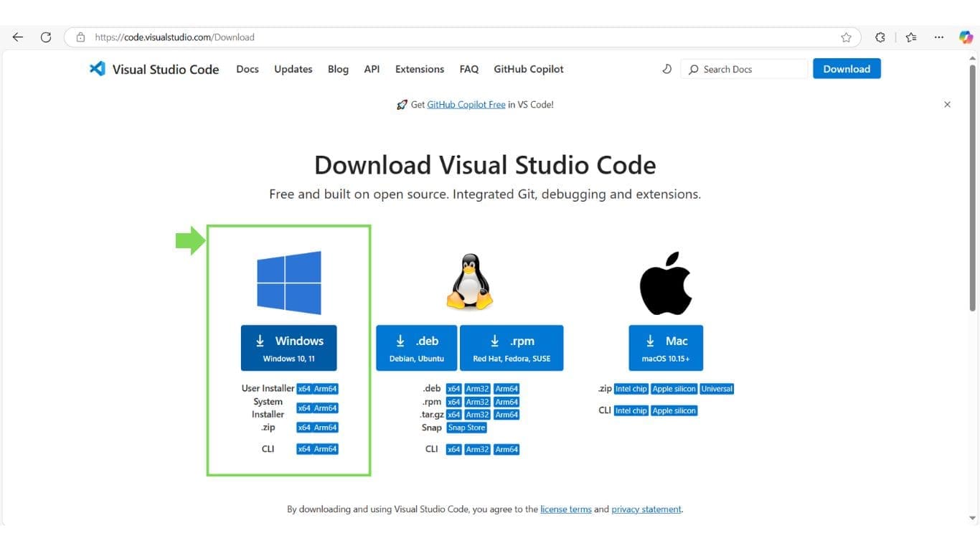
Task: Open the Extensions navigation item
Action: [x=420, y=69]
